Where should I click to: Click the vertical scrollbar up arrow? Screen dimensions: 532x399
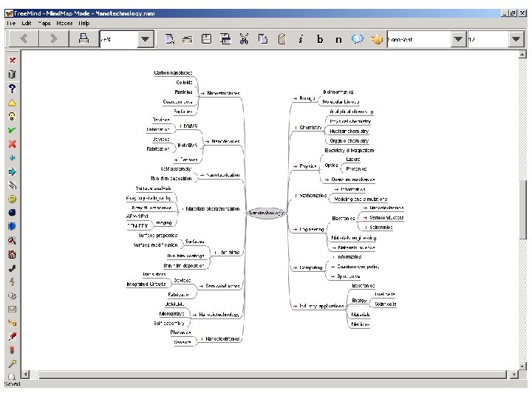pos(522,54)
